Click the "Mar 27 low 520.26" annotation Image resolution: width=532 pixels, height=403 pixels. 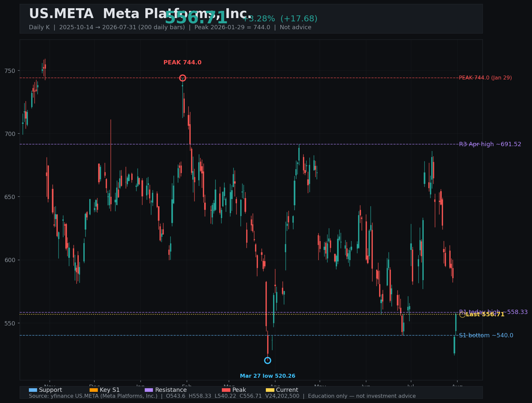267,376
